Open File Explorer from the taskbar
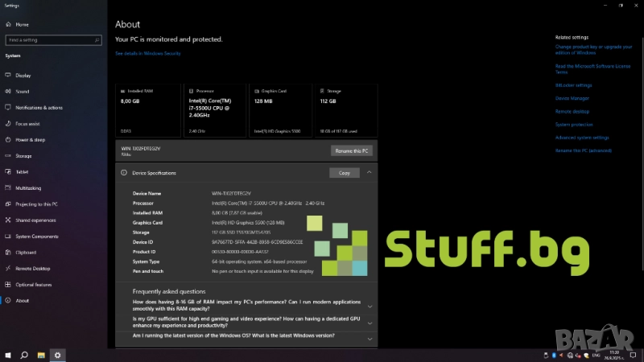 click(40, 355)
